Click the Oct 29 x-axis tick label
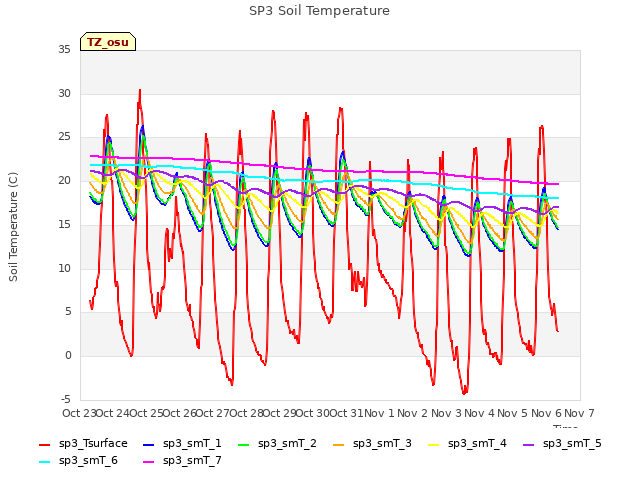 pyautogui.click(x=280, y=413)
